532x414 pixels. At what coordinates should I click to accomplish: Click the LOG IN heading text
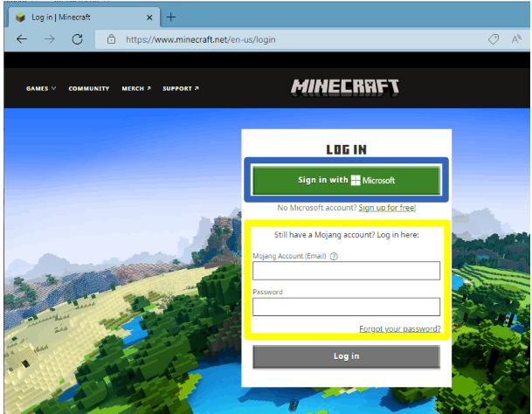coord(347,149)
